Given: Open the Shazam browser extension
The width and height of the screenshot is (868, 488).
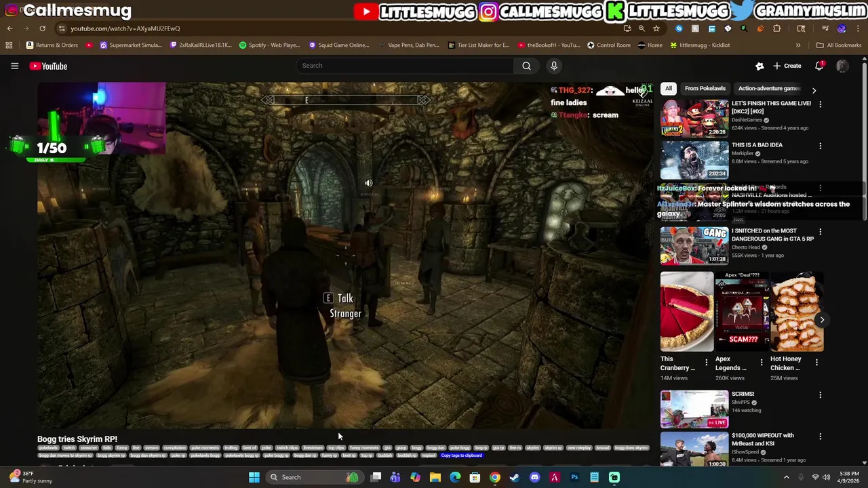Looking at the screenshot, I should (x=679, y=28).
